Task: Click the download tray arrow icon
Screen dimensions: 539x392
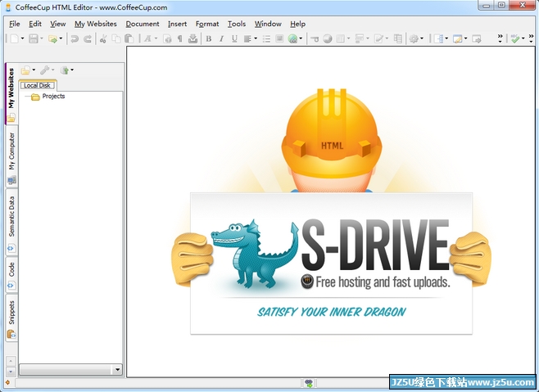Action: [192, 38]
